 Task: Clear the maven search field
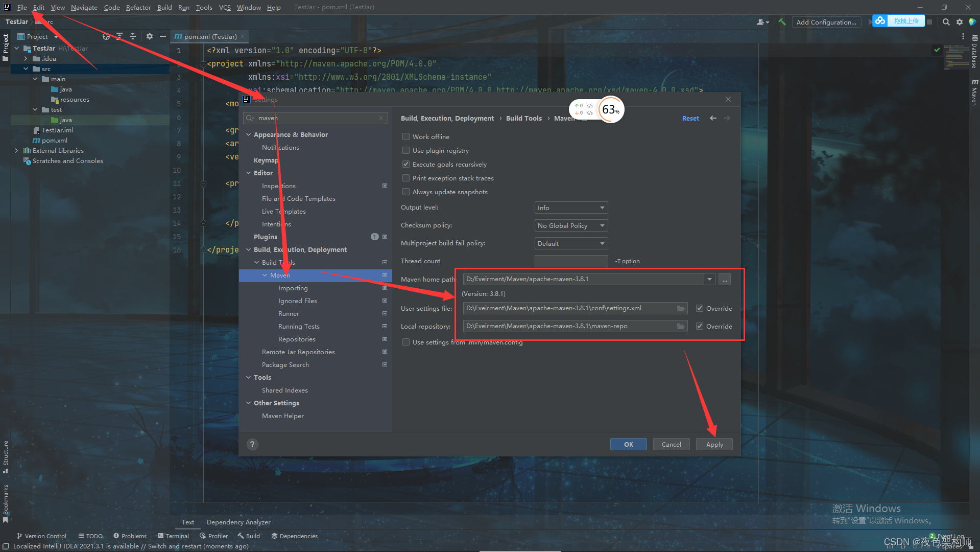pos(381,118)
